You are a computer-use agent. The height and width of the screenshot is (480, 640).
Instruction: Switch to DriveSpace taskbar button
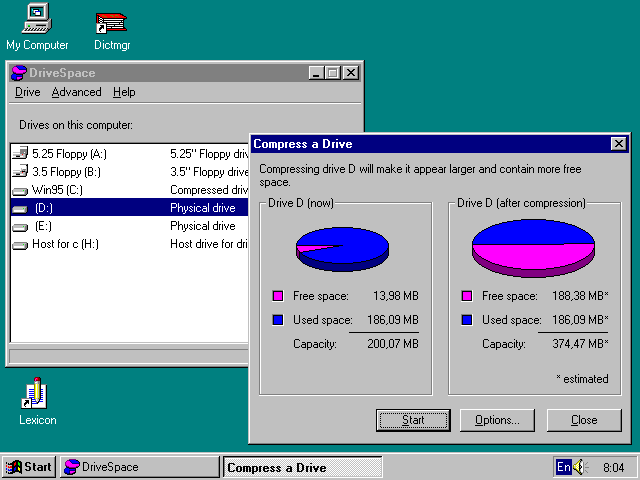click(139, 467)
